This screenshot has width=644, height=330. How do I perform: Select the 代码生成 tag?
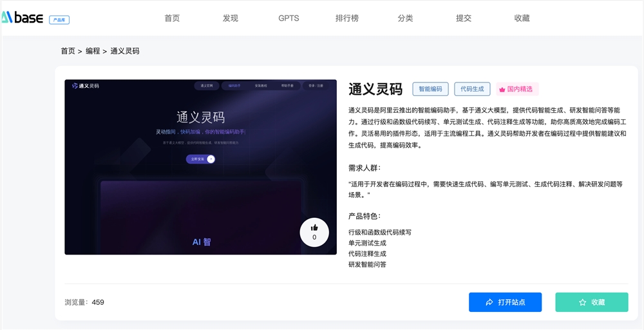[472, 89]
